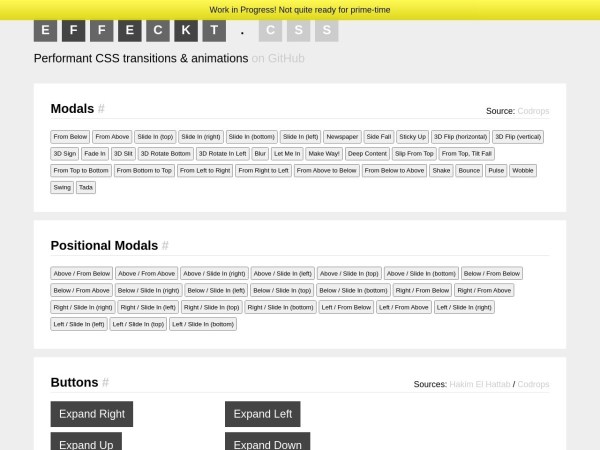Select the Make Way! modal button
The height and width of the screenshot is (450, 600).
[324, 153]
